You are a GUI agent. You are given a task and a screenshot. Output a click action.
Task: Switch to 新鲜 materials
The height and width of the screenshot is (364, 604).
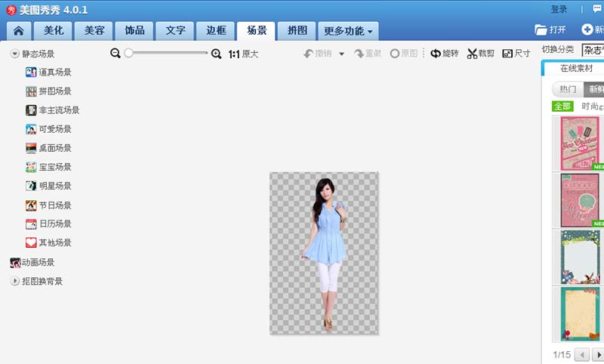point(594,89)
